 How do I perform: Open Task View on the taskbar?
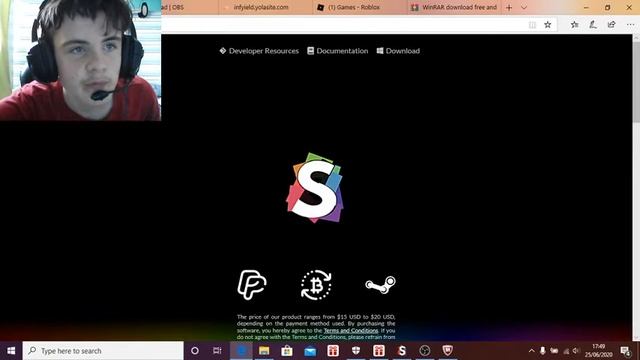click(x=217, y=351)
